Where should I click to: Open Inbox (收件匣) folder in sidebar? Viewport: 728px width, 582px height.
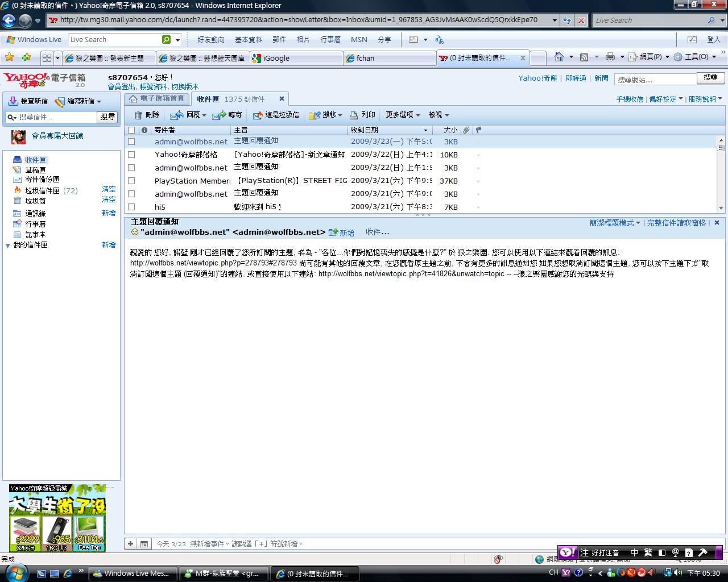pyautogui.click(x=35, y=160)
